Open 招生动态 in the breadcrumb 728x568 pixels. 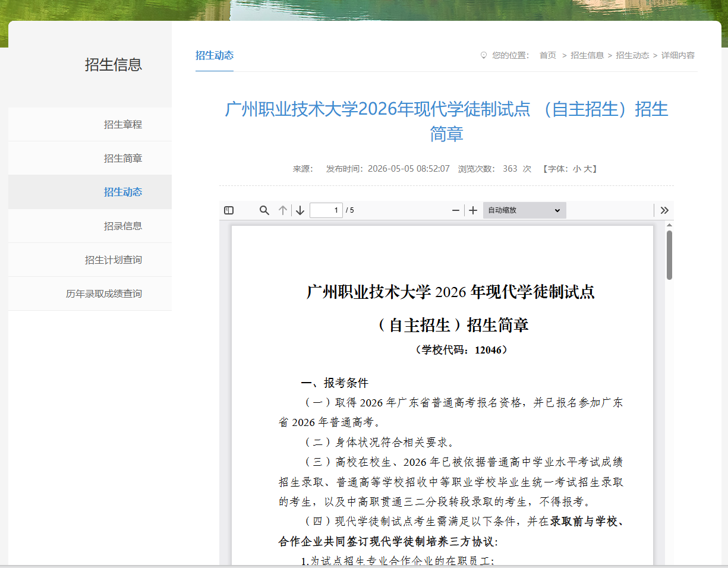(632, 55)
